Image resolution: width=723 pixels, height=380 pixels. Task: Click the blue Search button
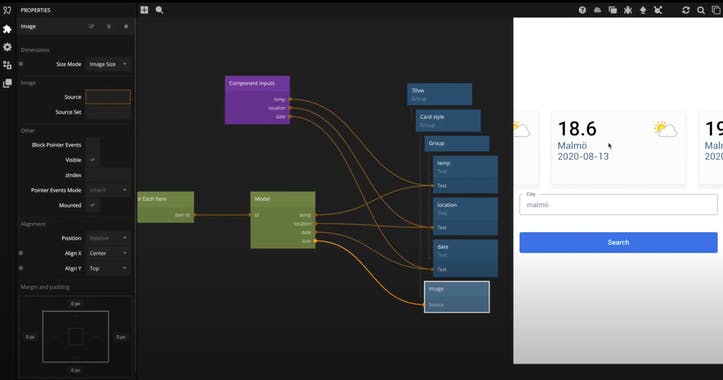(618, 243)
